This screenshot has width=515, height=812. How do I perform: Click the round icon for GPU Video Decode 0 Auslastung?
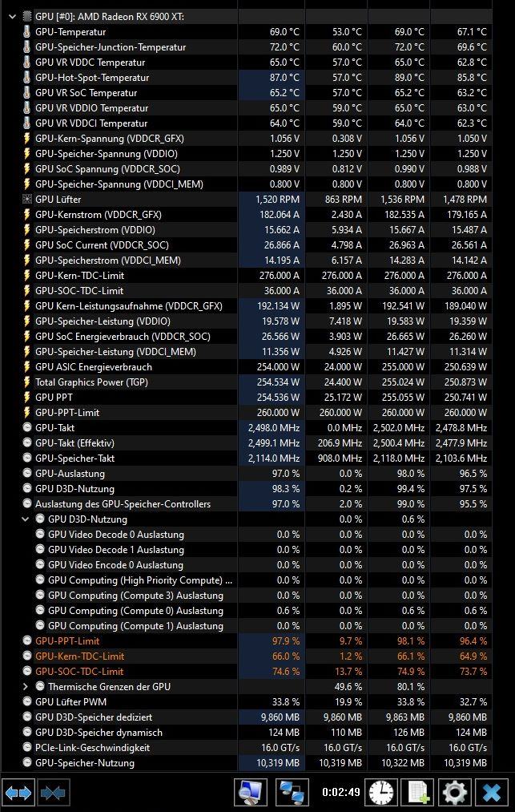pos(40,535)
